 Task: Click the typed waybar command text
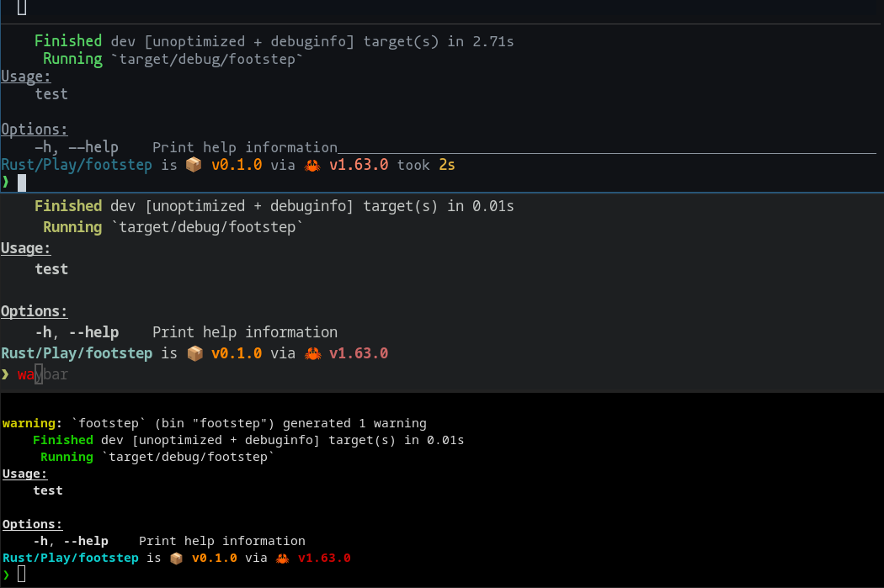pos(43,373)
